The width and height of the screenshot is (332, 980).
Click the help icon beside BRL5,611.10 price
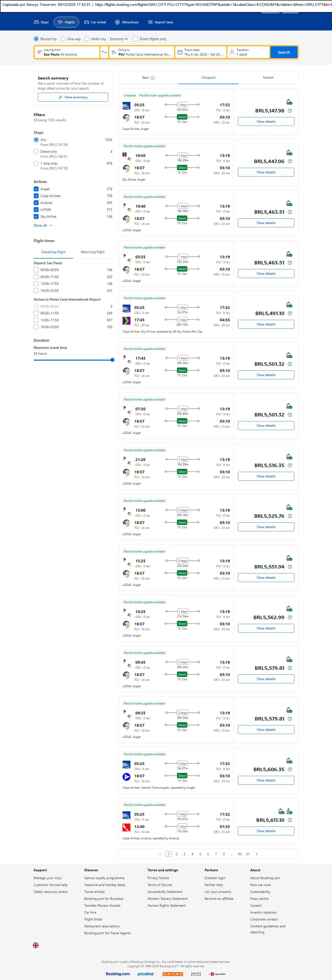coord(290,820)
